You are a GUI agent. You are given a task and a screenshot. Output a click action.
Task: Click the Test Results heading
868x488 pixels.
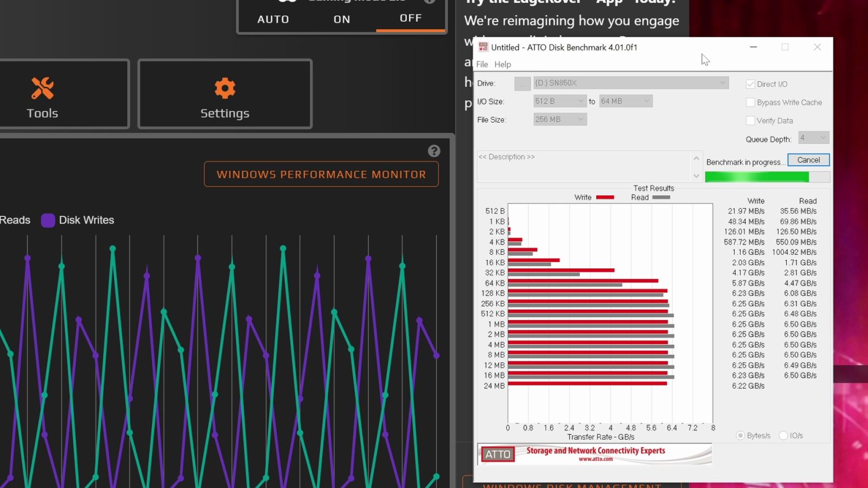pyautogui.click(x=654, y=188)
